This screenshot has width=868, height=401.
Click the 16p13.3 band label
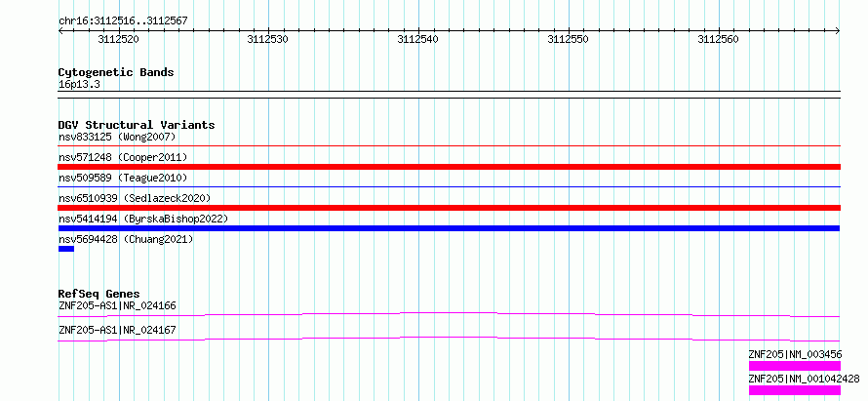coord(79,85)
